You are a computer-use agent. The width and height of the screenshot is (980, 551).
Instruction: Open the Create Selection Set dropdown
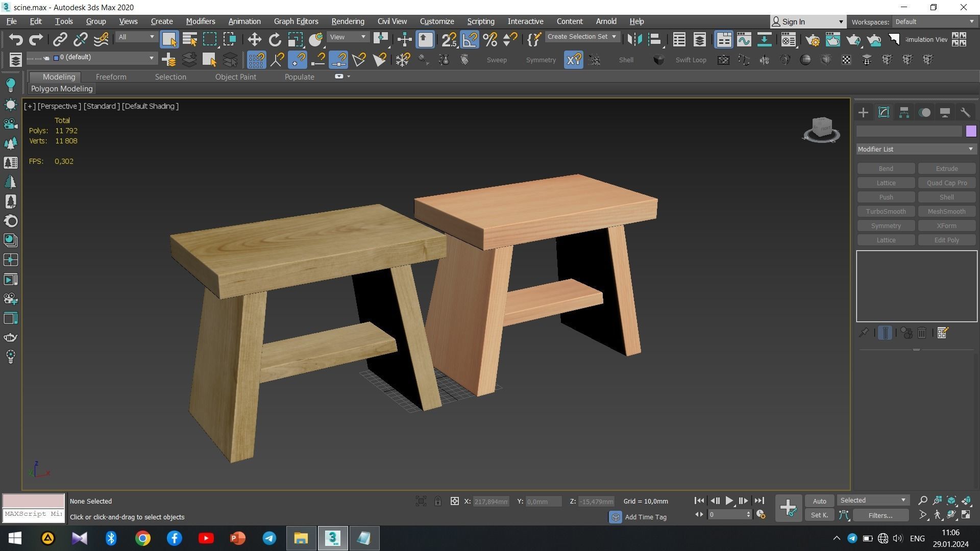pyautogui.click(x=582, y=37)
